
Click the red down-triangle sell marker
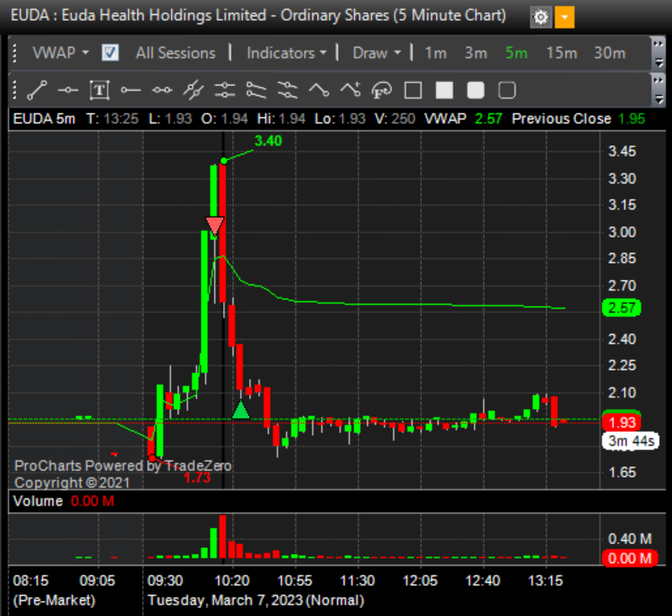[x=215, y=225]
